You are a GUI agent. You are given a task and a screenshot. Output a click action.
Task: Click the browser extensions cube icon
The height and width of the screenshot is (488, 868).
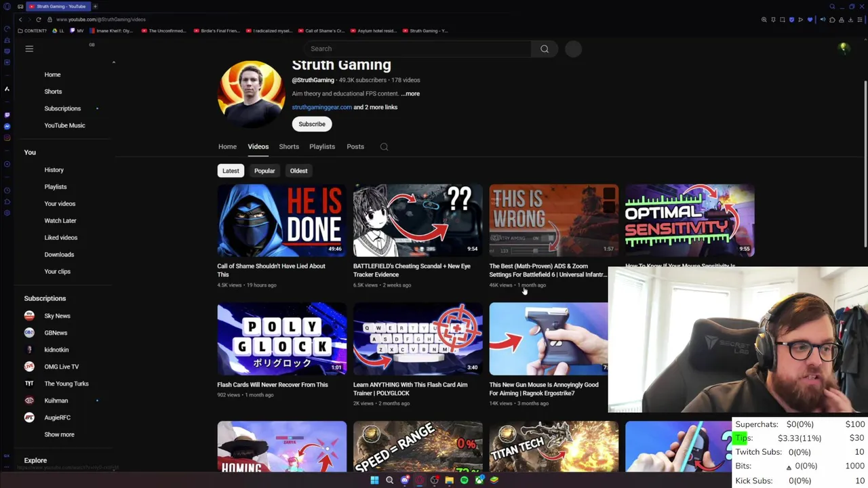pyautogui.click(x=832, y=20)
